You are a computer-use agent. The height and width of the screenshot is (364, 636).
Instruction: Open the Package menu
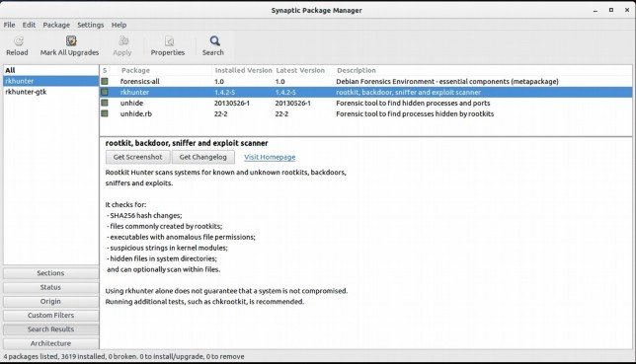[56, 25]
